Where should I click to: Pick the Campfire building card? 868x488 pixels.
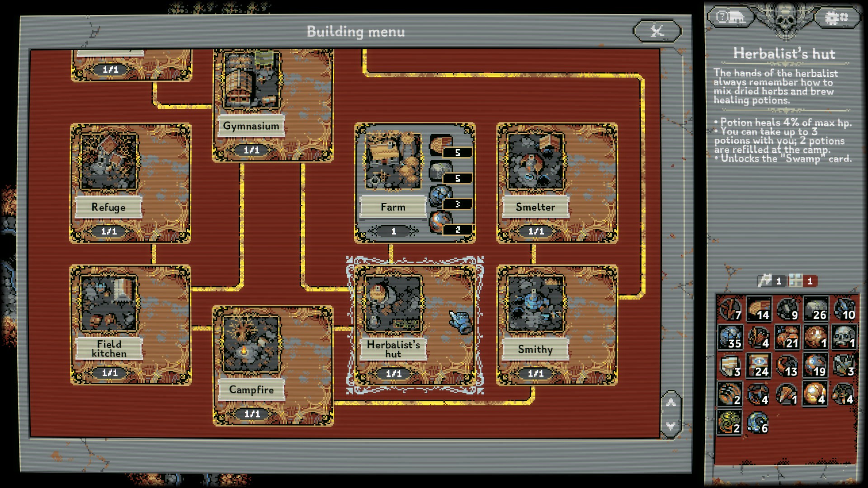click(273, 366)
